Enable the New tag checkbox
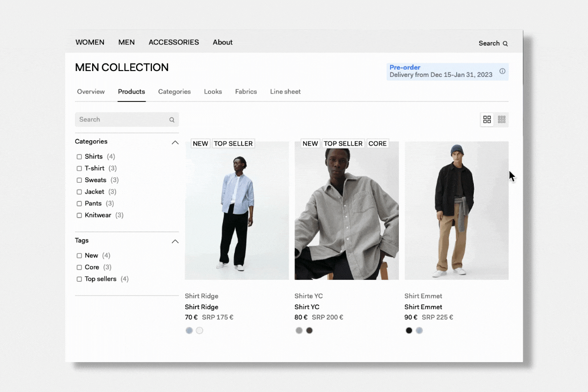 point(79,256)
